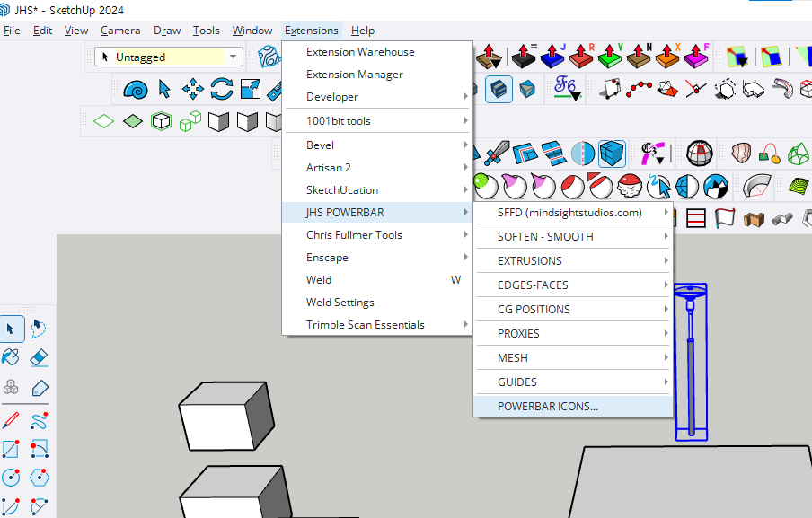Click the green outlined cube icon
The width and height of the screenshot is (812, 518).
point(161,121)
